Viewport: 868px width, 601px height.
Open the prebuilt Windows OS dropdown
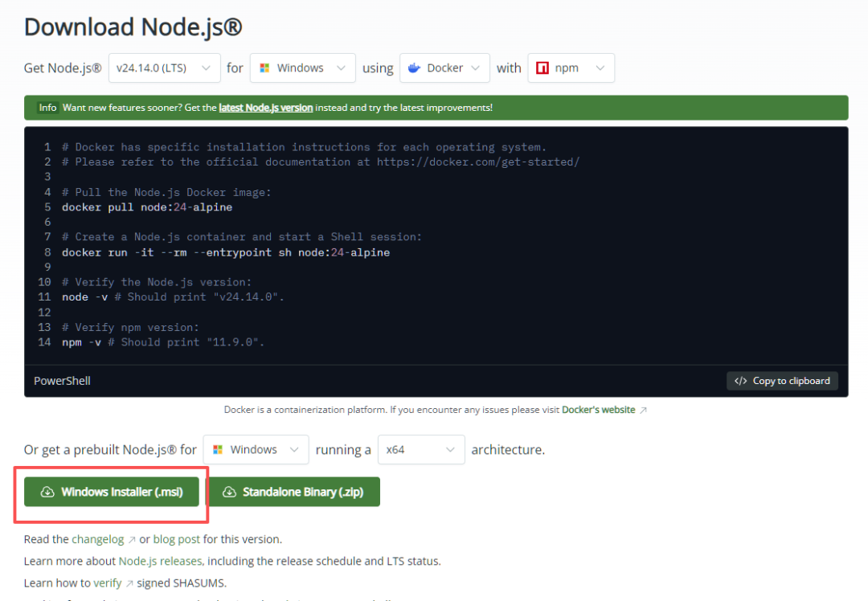tap(256, 449)
